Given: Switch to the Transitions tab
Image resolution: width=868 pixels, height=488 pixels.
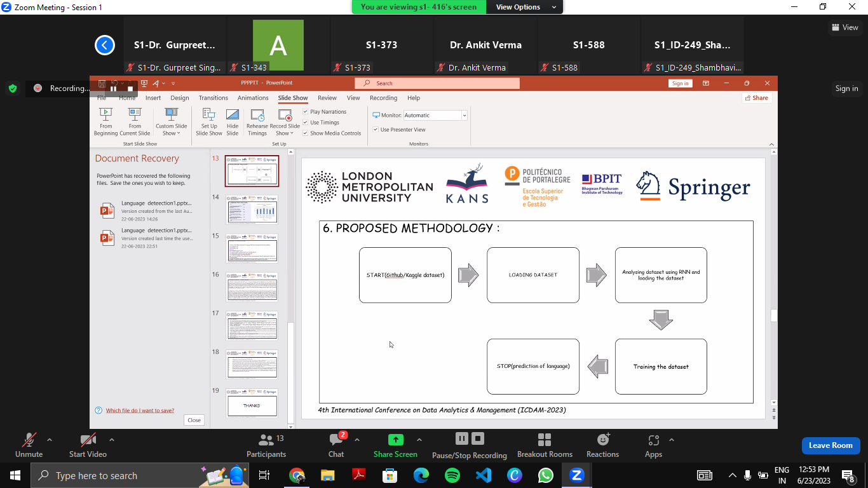Looking at the screenshot, I should pos(214,98).
